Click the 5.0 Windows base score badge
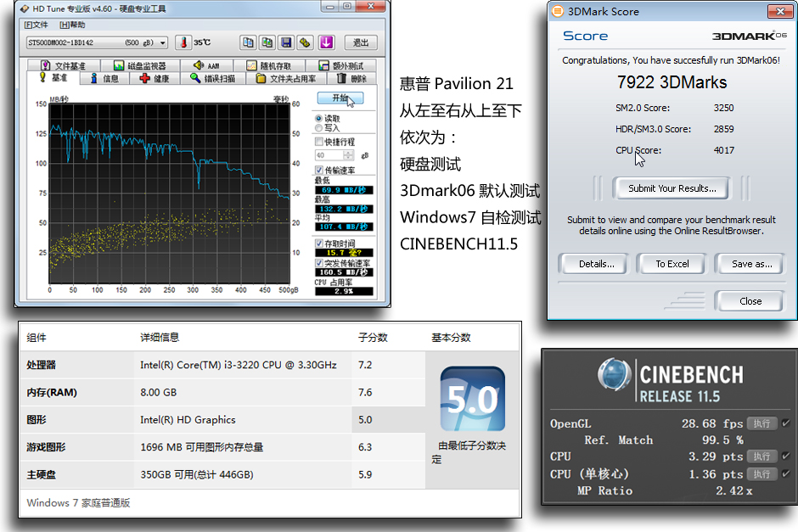Viewport: 798px width, 532px height. click(x=472, y=399)
